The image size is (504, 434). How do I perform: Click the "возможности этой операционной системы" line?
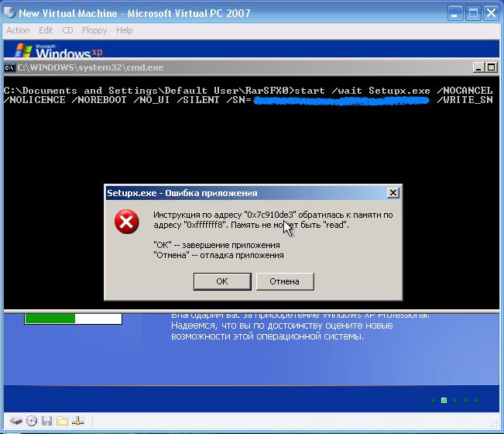267,336
